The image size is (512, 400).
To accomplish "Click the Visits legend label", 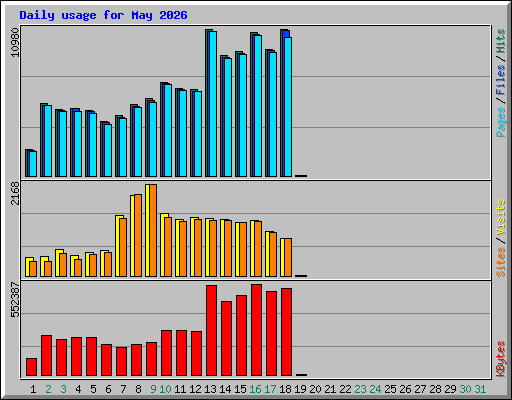I will click(501, 217).
